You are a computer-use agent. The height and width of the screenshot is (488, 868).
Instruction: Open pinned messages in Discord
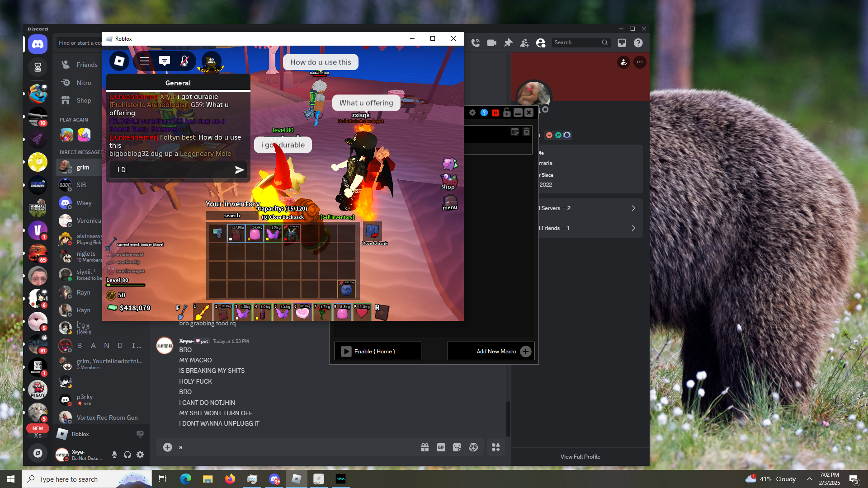click(508, 42)
